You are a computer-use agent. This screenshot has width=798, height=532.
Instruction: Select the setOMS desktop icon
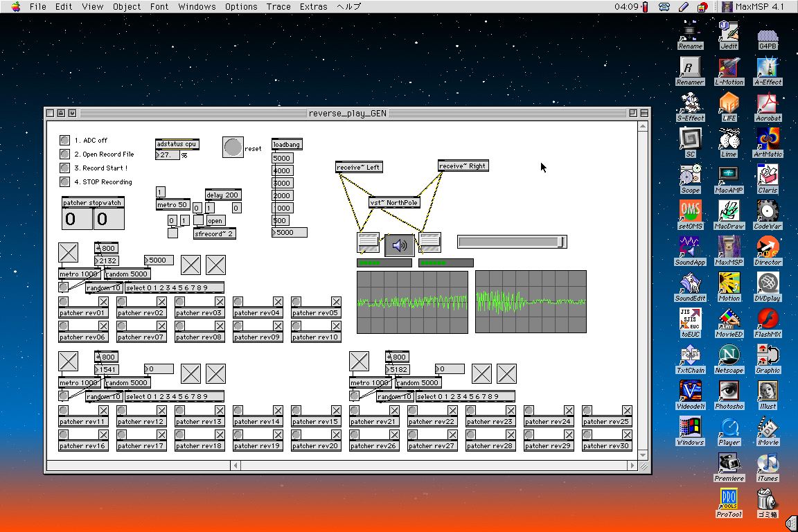(690, 215)
